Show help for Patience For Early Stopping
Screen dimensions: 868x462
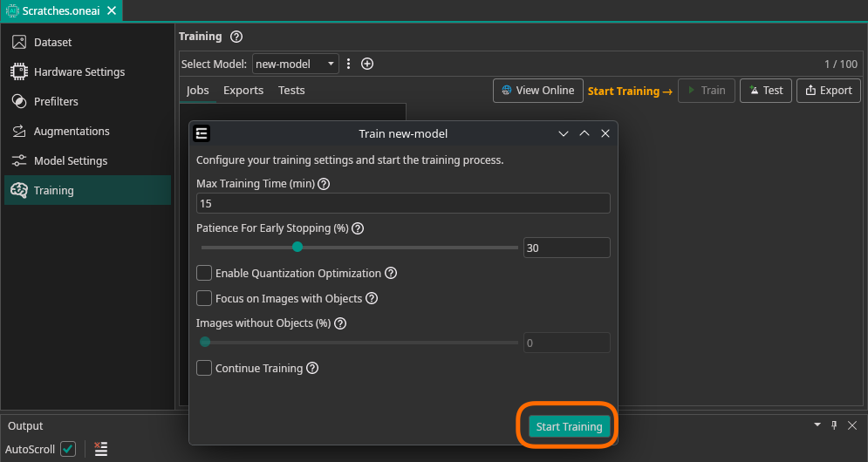(357, 228)
